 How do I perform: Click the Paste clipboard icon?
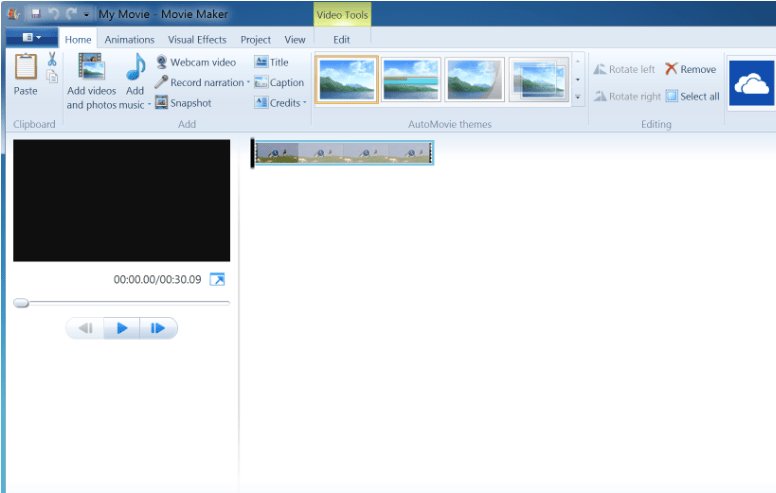pos(25,67)
